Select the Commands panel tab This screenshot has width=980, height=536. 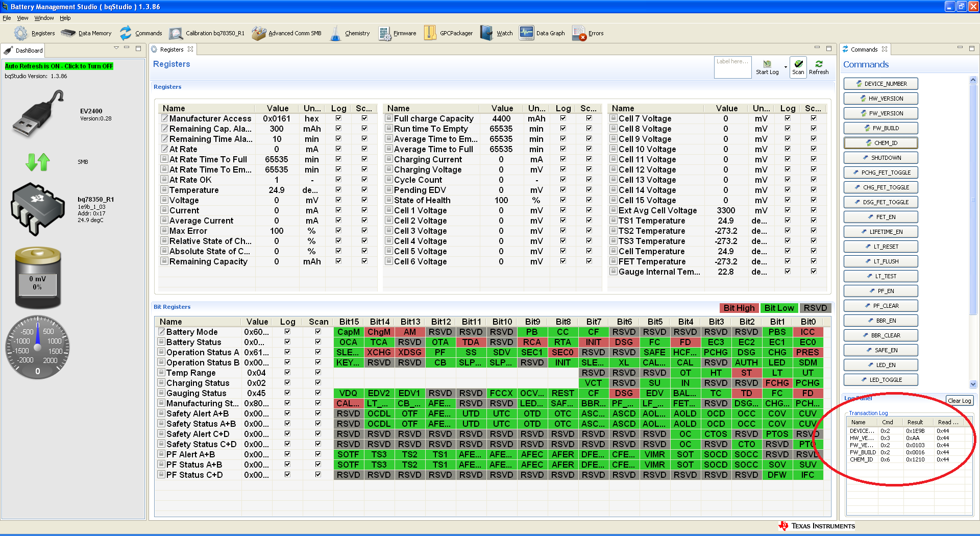(864, 50)
